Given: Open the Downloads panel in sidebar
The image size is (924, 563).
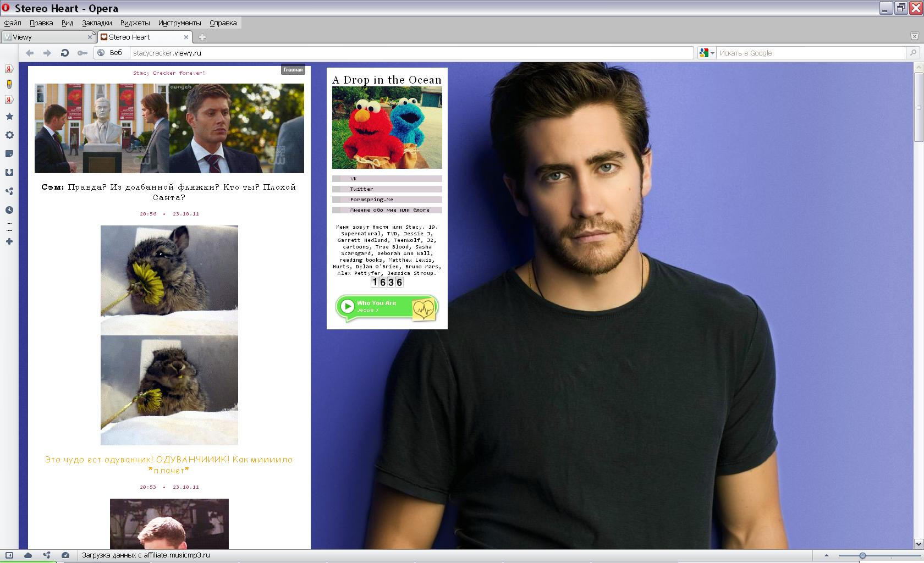Looking at the screenshot, I should tap(9, 173).
